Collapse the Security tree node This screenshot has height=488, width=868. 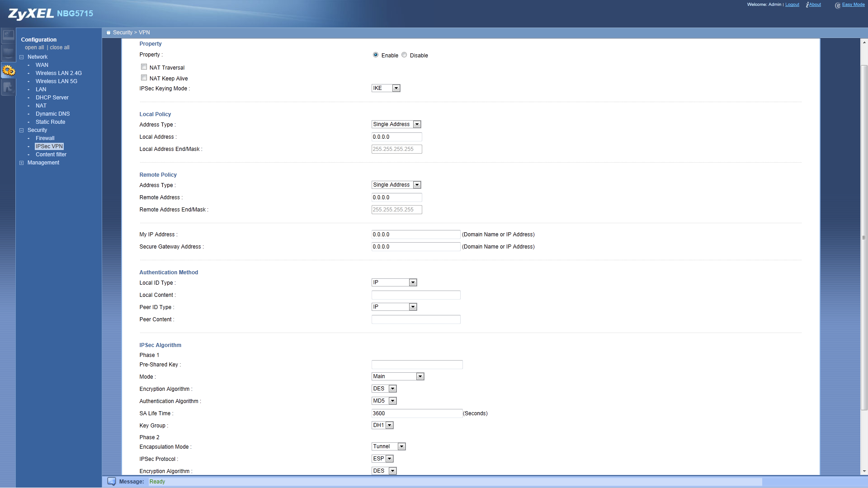tap(21, 130)
